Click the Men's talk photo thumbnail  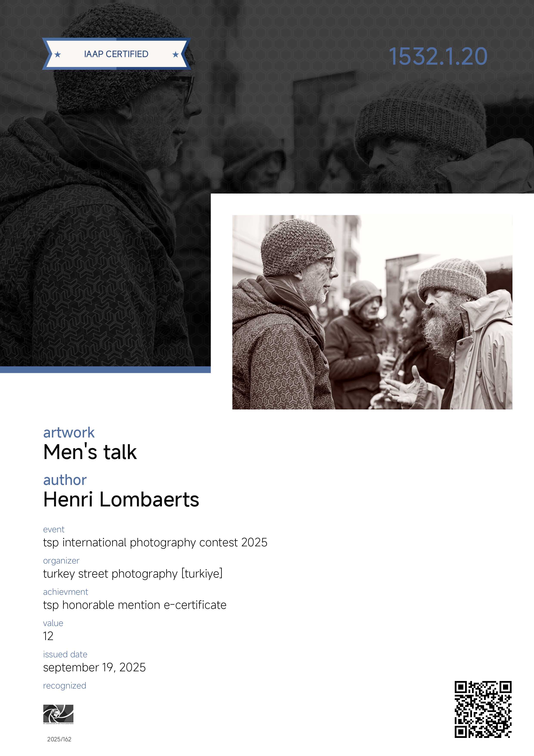click(x=372, y=312)
